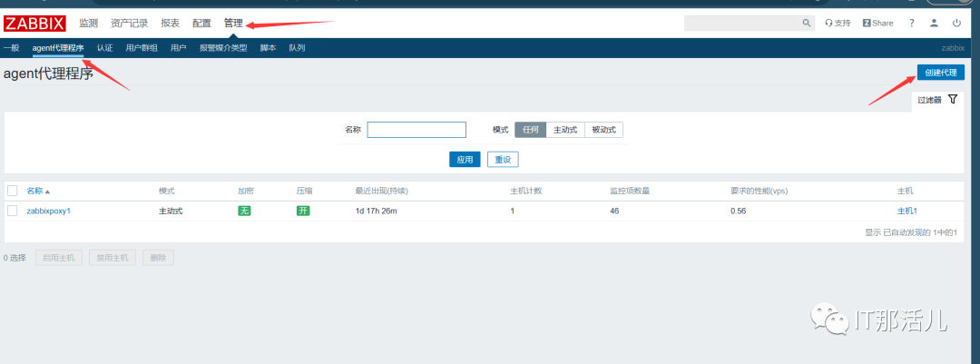Open help via question mark icon
This screenshot has height=364, width=980.
point(912,23)
